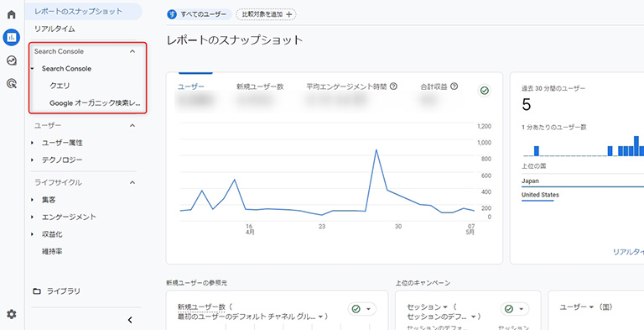Collapse the Search Console tree triangle
The image size is (644, 330).
[x=33, y=69]
